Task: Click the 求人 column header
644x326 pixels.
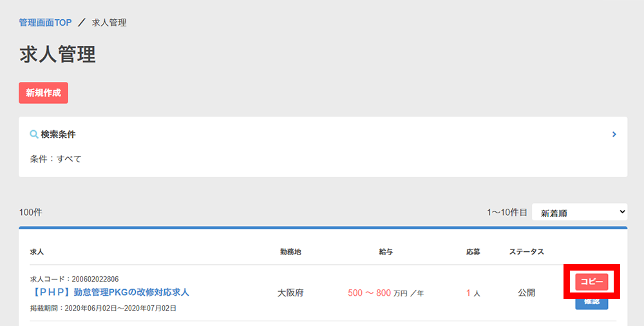Action: (x=37, y=251)
